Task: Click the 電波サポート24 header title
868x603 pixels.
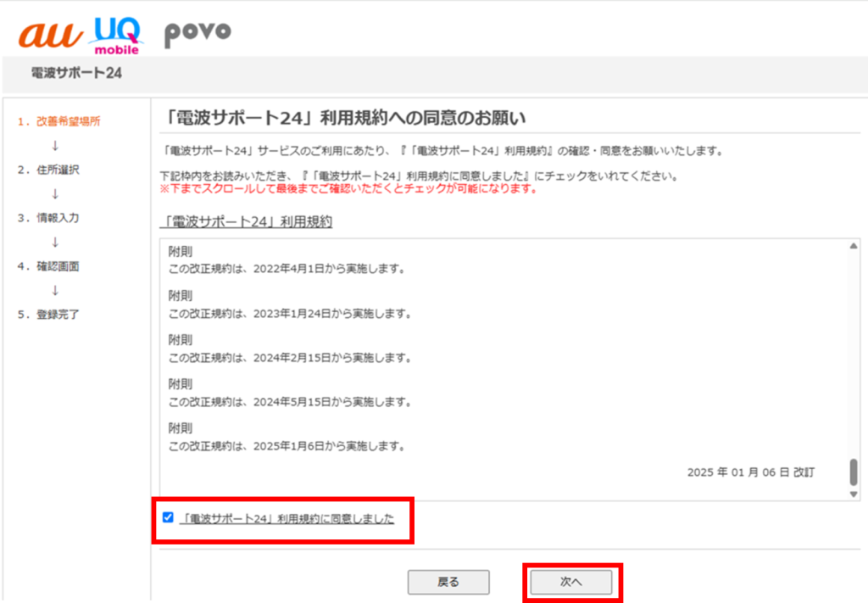Action: (75, 73)
